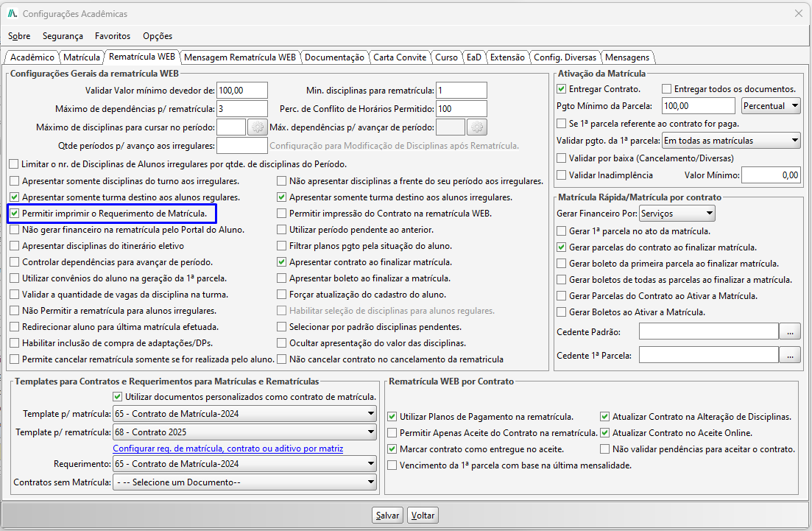Click the Salvar button
Screen dimensions: 812x531
tap(387, 515)
